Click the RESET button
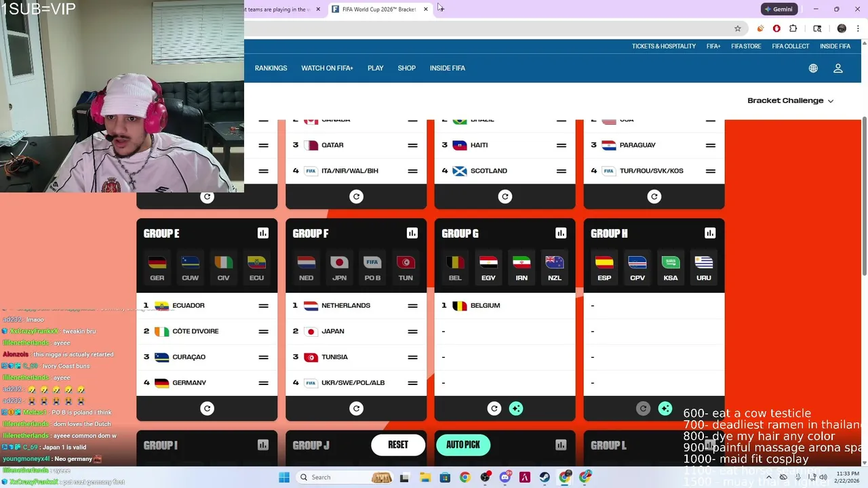 coord(398,445)
